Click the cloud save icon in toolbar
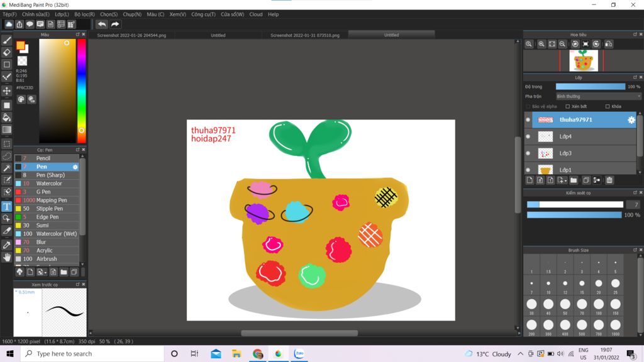This screenshot has height=362, width=644. tap(9, 25)
